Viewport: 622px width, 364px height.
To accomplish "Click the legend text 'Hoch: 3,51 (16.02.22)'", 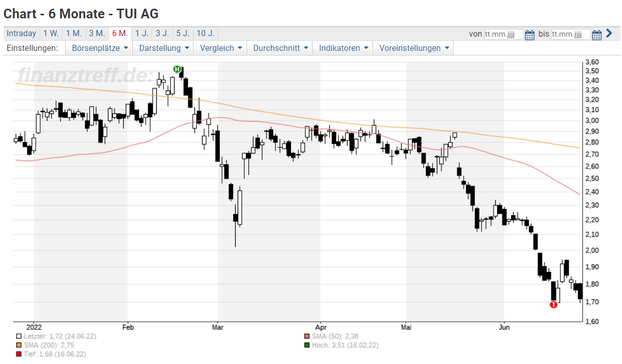I will pos(345,345).
